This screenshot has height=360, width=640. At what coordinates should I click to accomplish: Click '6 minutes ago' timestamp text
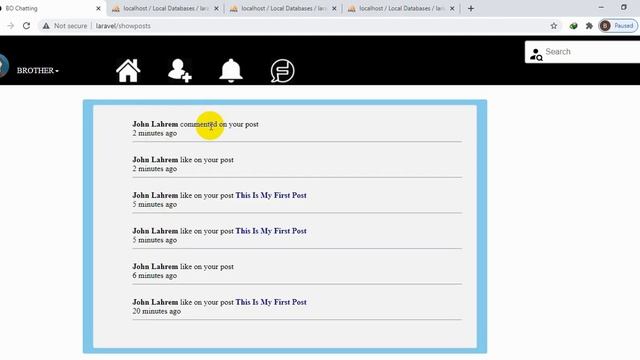pyautogui.click(x=154, y=276)
